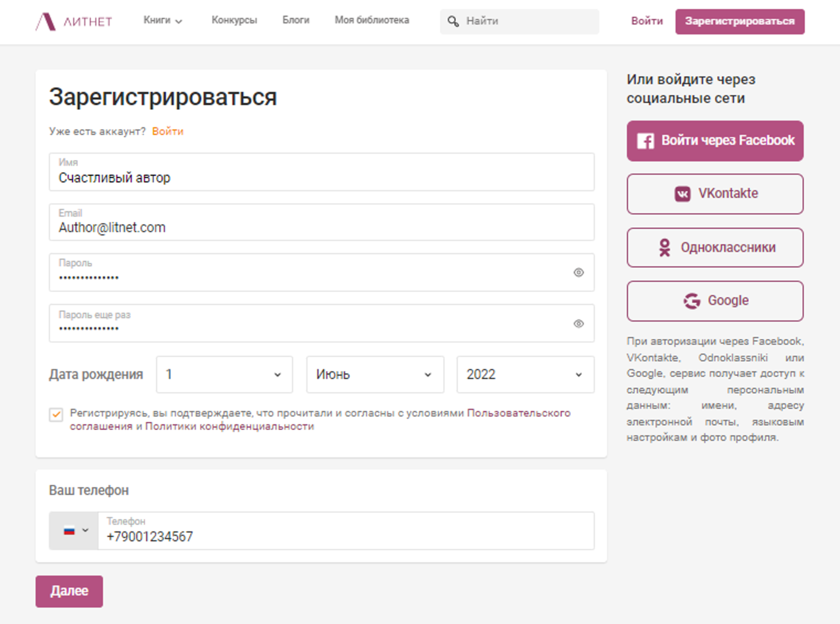Viewport: 840px width, 624px height.
Task: Go to Конкурсы page
Action: [234, 20]
